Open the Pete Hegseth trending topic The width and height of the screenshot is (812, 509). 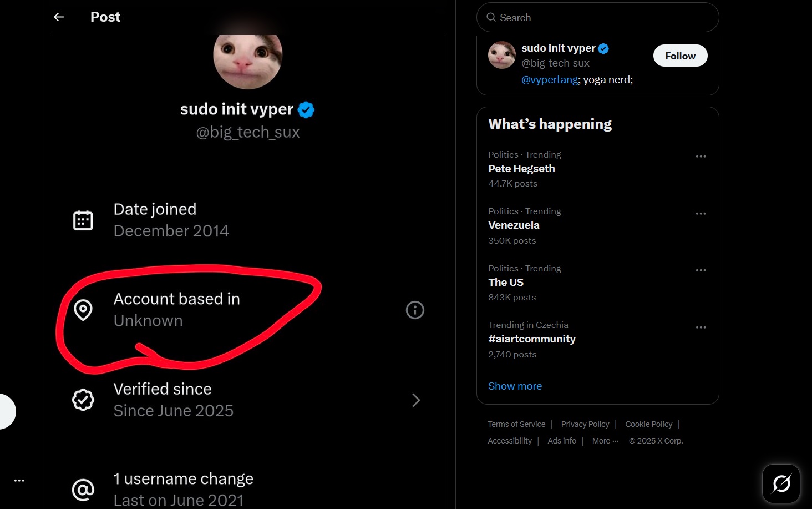pyautogui.click(x=521, y=169)
